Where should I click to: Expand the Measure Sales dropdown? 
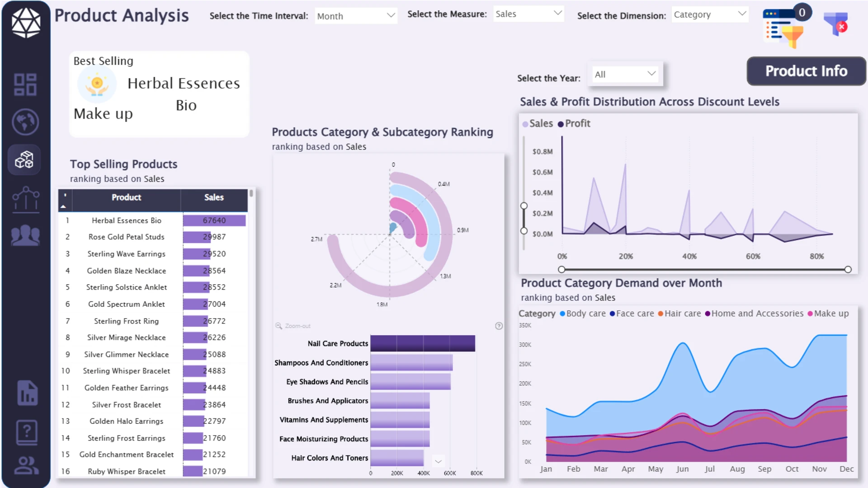click(528, 14)
